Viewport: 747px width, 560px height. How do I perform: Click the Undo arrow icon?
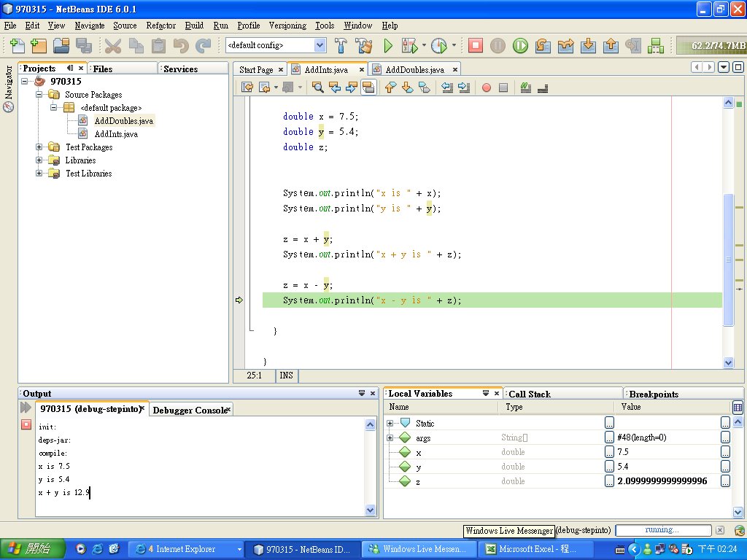point(181,46)
